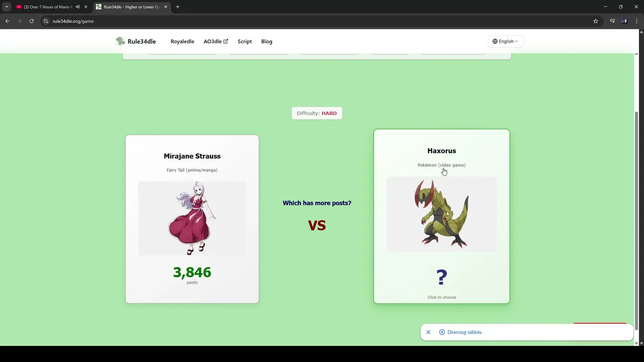
Task: Expand the English language dropdown
Action: 505,41
